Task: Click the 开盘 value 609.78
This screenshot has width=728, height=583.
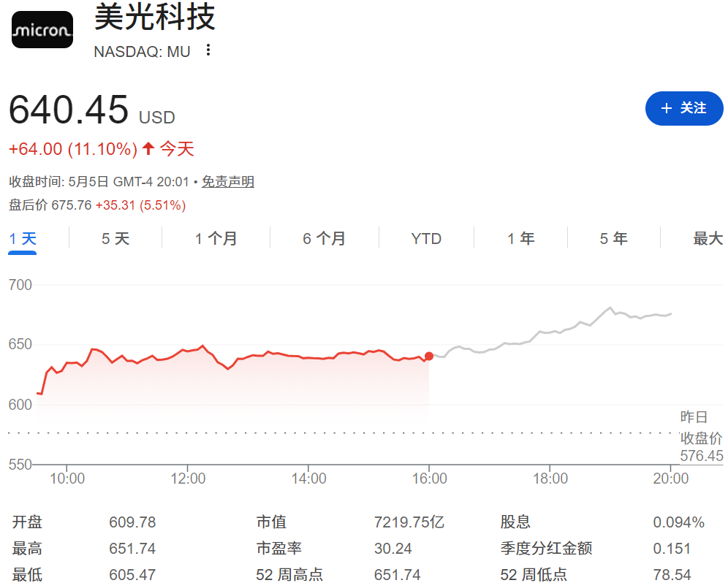Action: tap(132, 522)
